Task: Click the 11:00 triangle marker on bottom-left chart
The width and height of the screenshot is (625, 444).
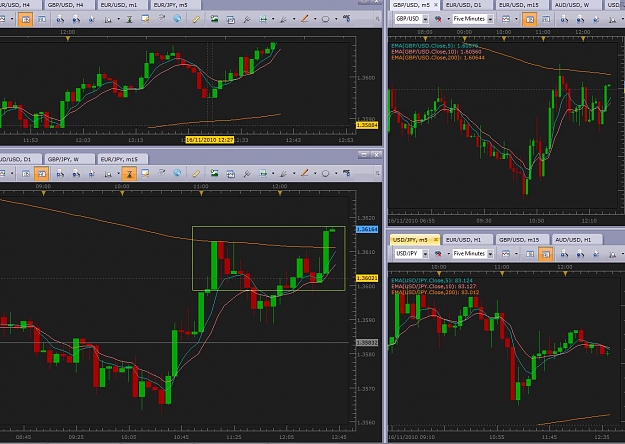Action: click(x=201, y=193)
